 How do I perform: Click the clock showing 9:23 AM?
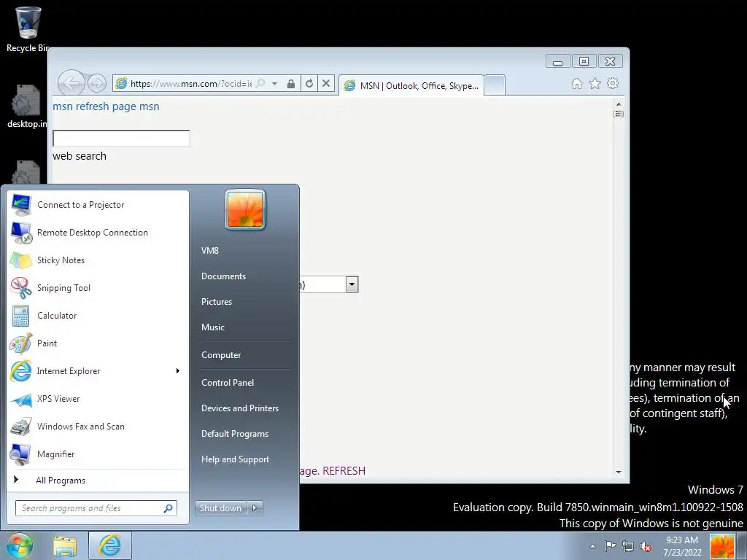pyautogui.click(x=682, y=546)
